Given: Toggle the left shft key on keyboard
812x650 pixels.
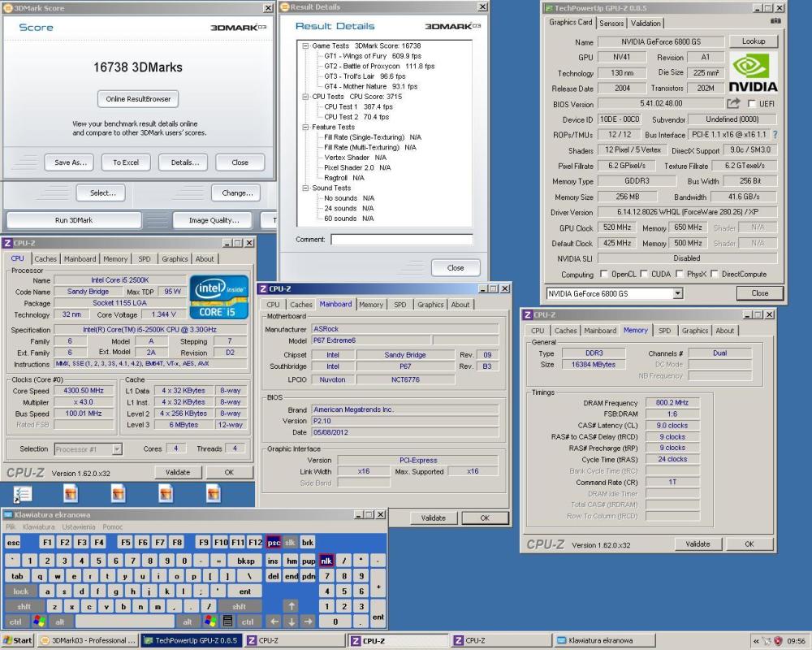Looking at the screenshot, I should (24, 606).
